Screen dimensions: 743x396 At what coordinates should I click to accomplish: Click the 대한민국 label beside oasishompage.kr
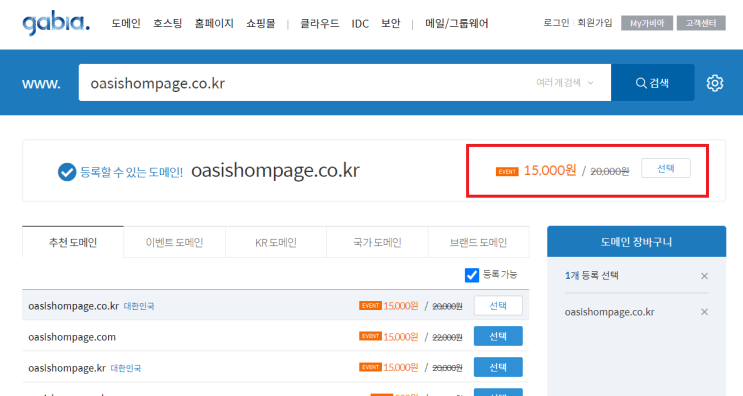coord(126,368)
